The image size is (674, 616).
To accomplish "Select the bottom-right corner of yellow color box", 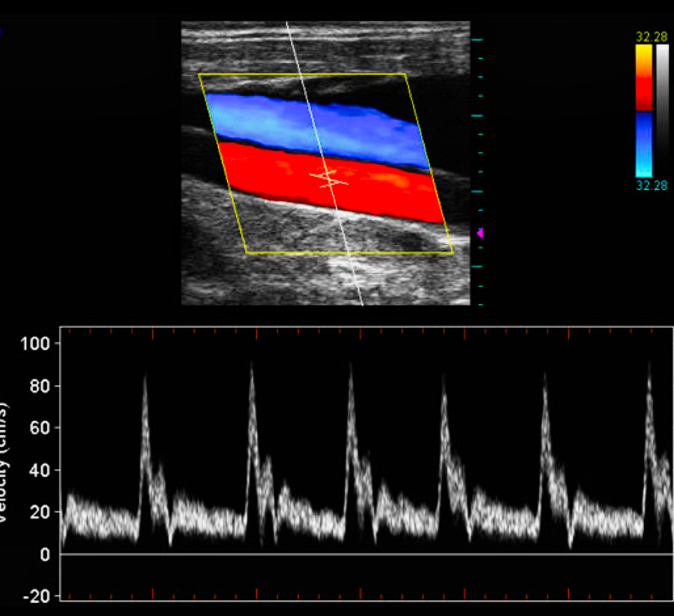I will coord(452,252).
